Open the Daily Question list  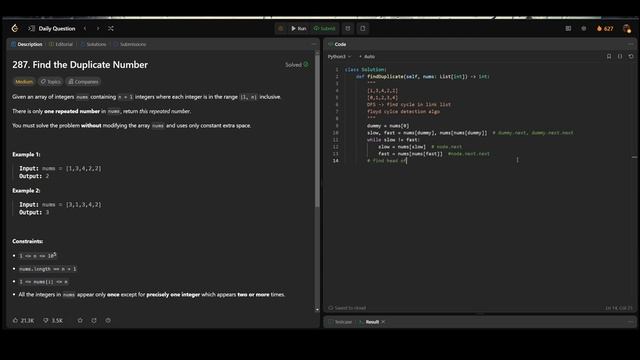point(57,29)
